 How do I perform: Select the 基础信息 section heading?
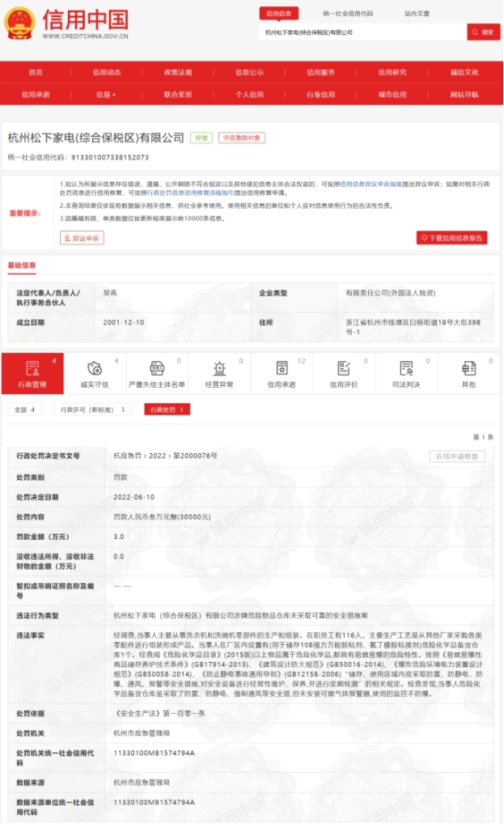(x=22, y=265)
